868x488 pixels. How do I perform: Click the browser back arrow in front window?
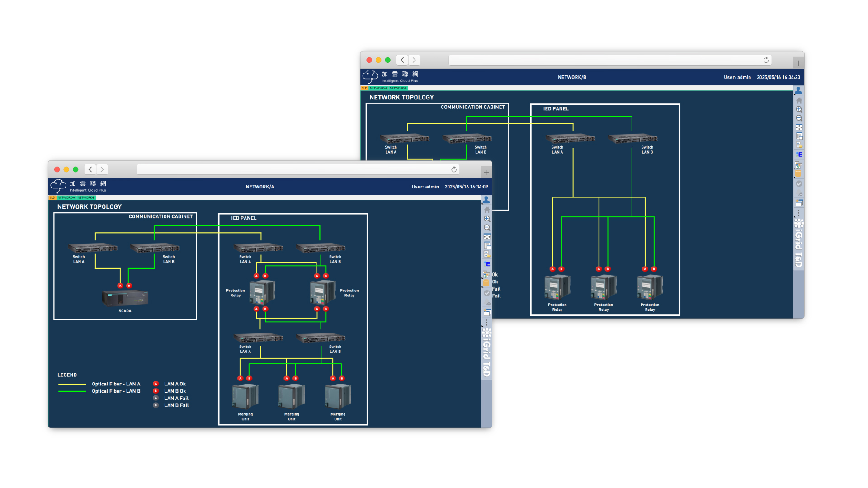(x=90, y=169)
